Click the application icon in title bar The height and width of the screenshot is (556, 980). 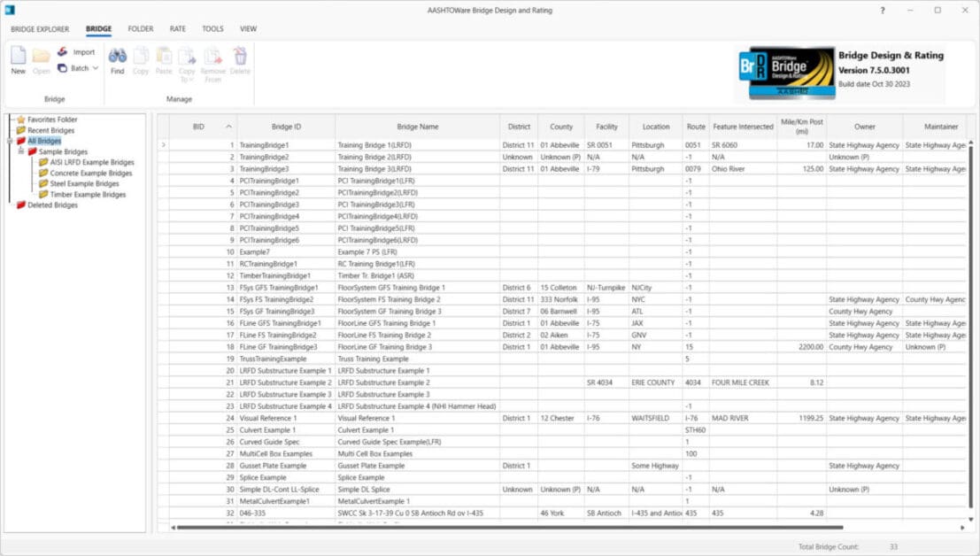click(x=10, y=10)
